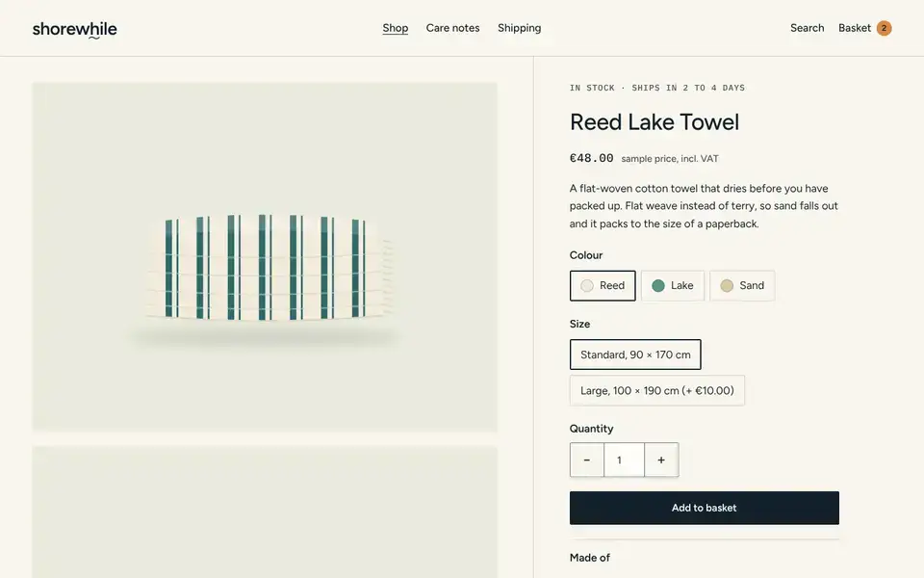Open the Shipping page
The width and height of the screenshot is (924, 578).
519,28
